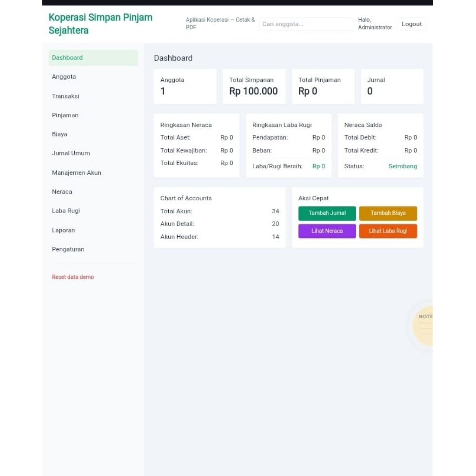
Task: Click the Total Pinjaman card
Action: pos(323,86)
